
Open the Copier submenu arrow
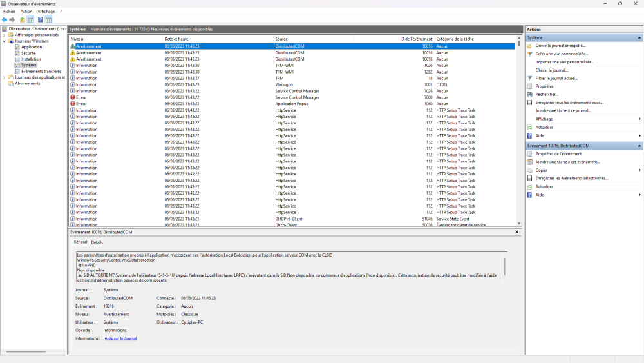pyautogui.click(x=639, y=170)
